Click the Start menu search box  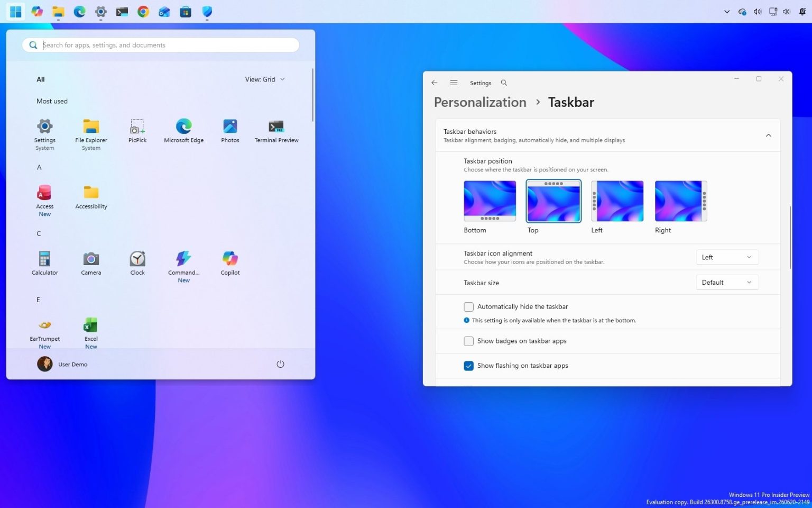point(161,45)
